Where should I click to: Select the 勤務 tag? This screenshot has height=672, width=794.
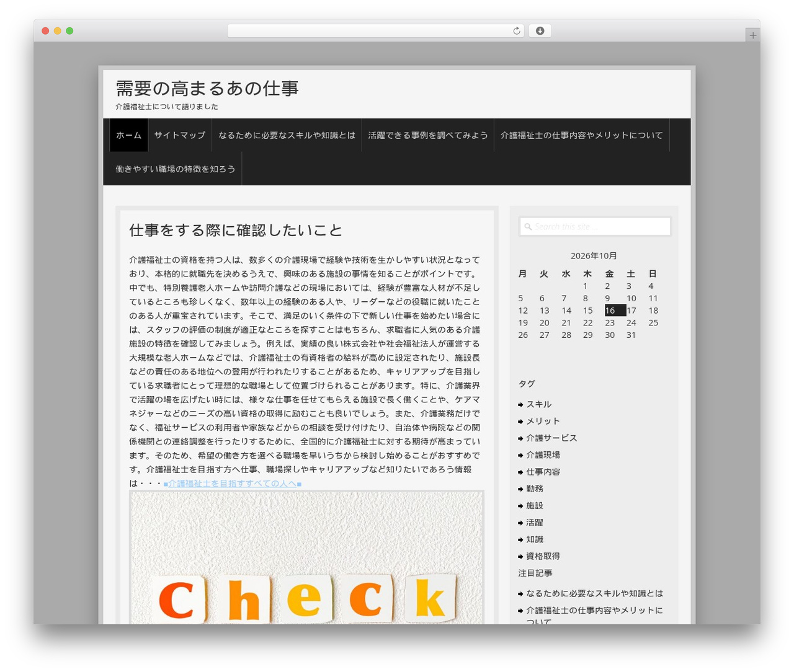pos(535,489)
